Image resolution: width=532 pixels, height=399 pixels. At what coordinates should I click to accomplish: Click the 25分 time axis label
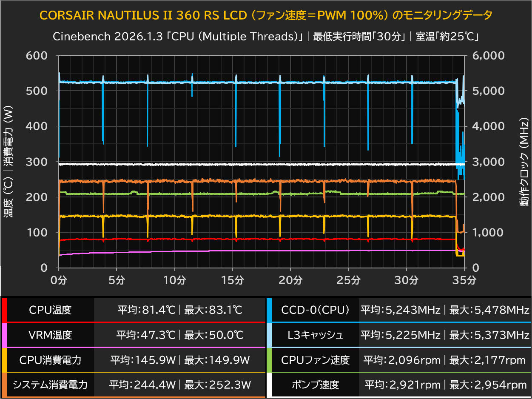(348, 280)
